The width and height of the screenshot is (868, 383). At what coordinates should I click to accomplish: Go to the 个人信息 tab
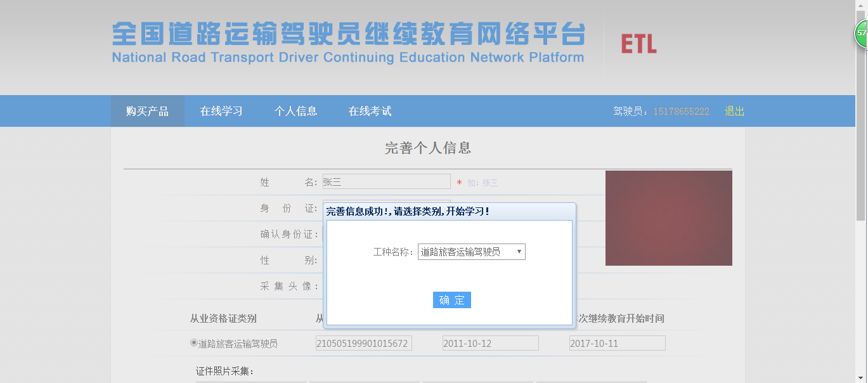pos(295,112)
